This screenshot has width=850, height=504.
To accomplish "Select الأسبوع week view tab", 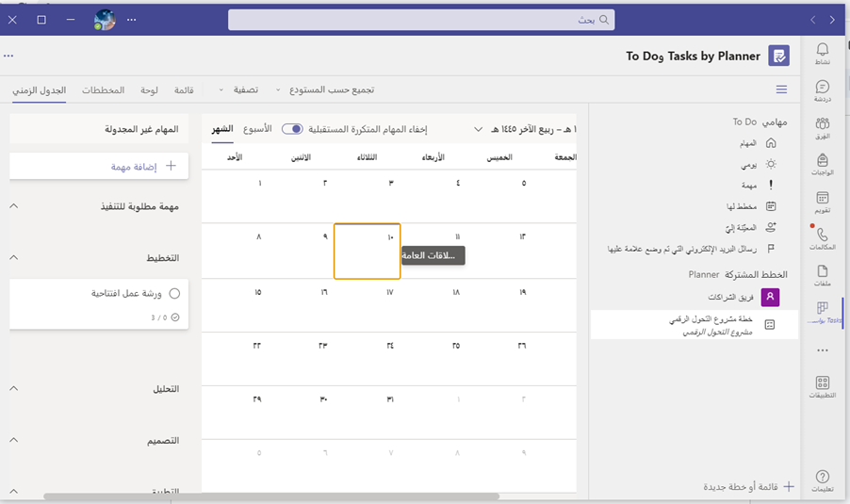I will coord(257,129).
